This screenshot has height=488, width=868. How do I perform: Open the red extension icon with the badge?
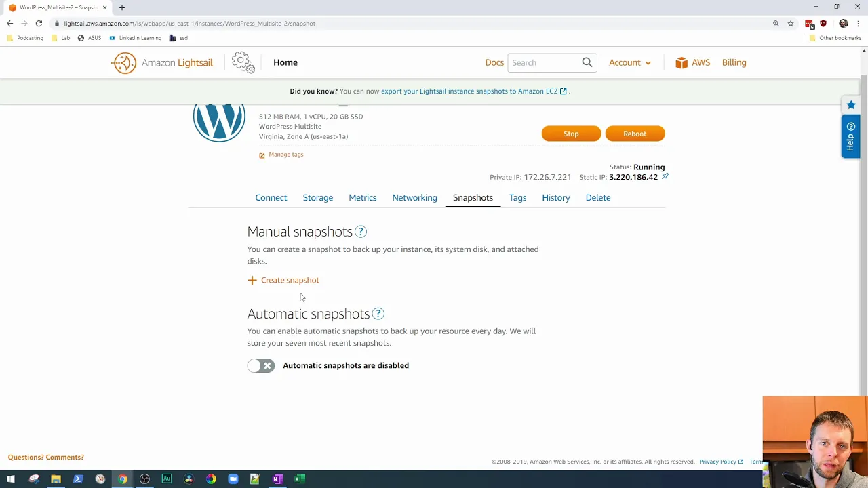click(x=809, y=24)
